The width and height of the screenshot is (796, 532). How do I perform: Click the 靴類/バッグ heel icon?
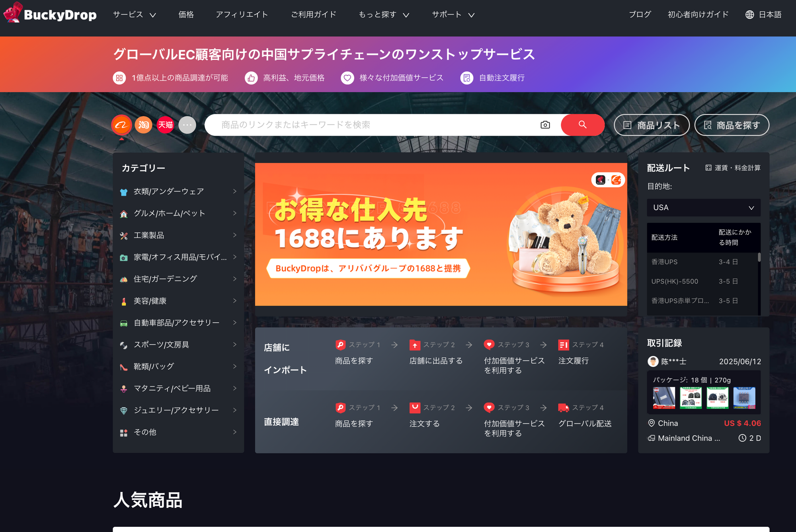(x=124, y=367)
